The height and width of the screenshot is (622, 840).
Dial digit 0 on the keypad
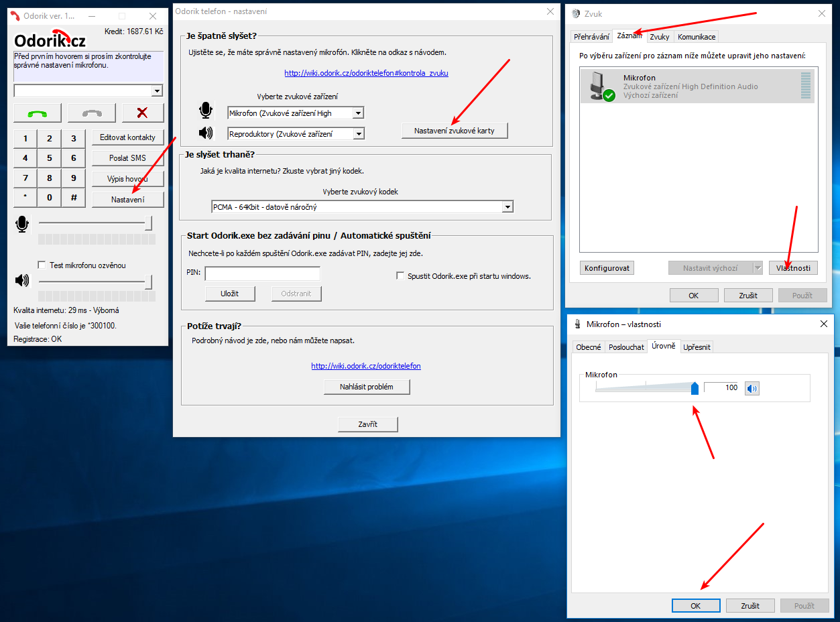coord(50,198)
